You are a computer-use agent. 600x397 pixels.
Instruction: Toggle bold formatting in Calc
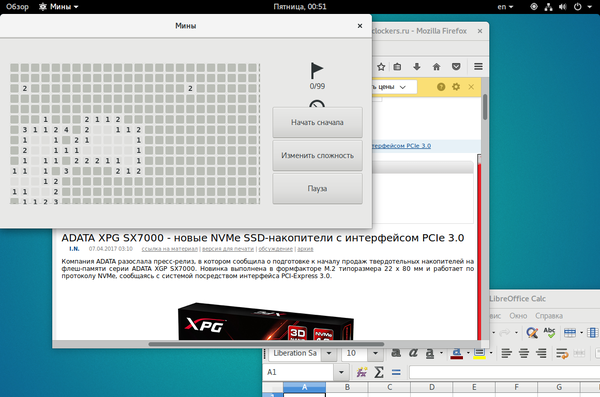pos(396,353)
